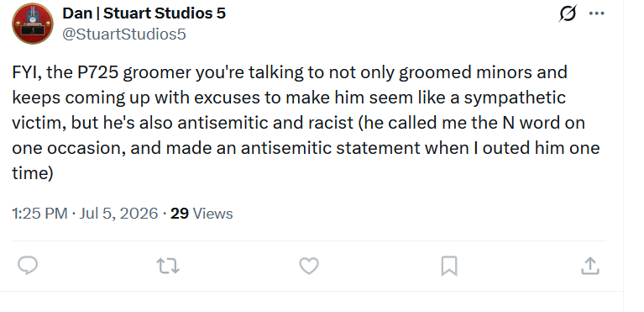The width and height of the screenshot is (644, 312).
Task: Click the divider line above action icons
Action: 309,241
